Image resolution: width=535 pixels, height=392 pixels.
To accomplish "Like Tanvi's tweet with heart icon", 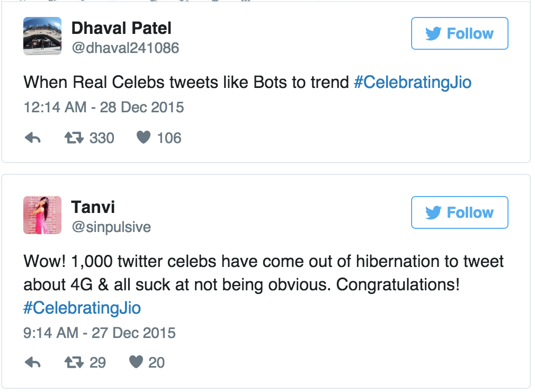I will click(x=136, y=363).
